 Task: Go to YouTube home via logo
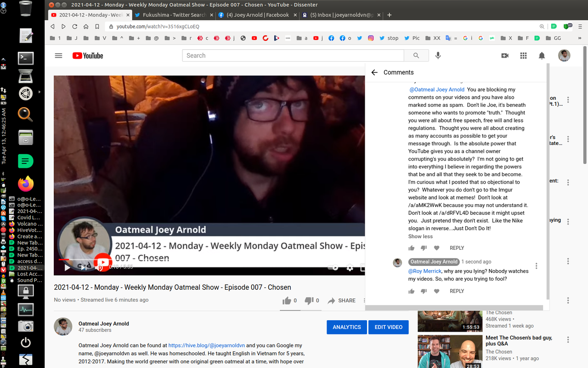click(88, 56)
